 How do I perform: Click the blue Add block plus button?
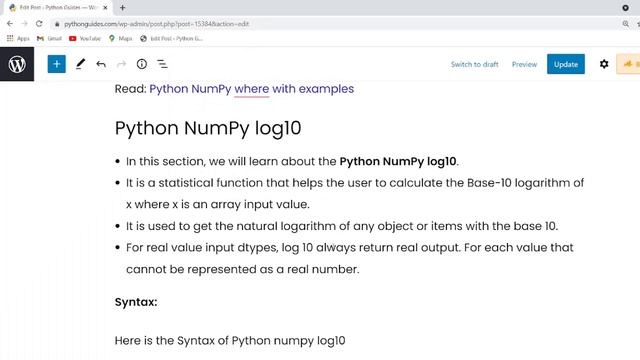coord(56,64)
